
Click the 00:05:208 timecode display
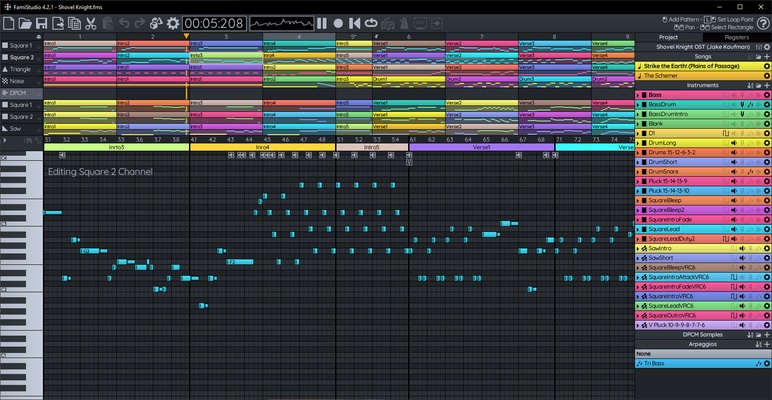coord(214,23)
